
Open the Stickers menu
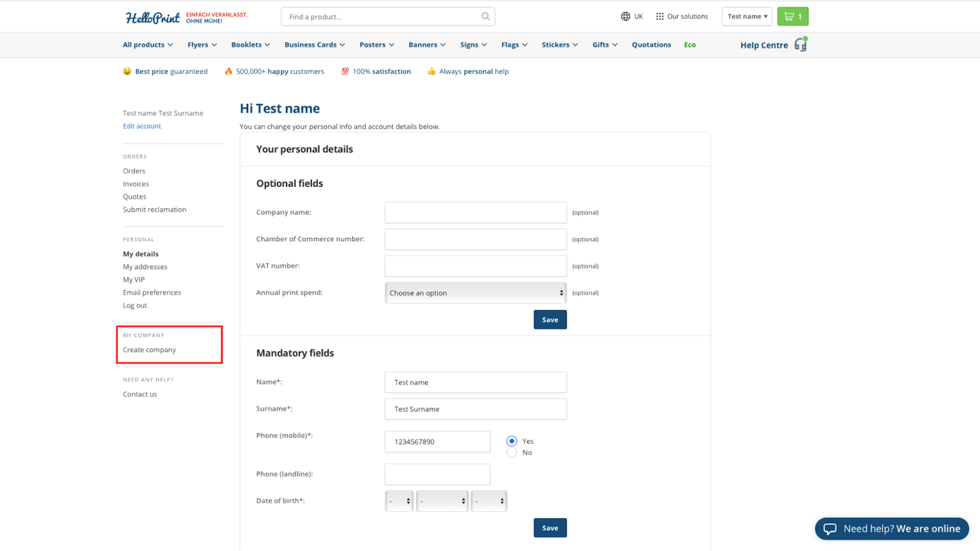pos(560,45)
